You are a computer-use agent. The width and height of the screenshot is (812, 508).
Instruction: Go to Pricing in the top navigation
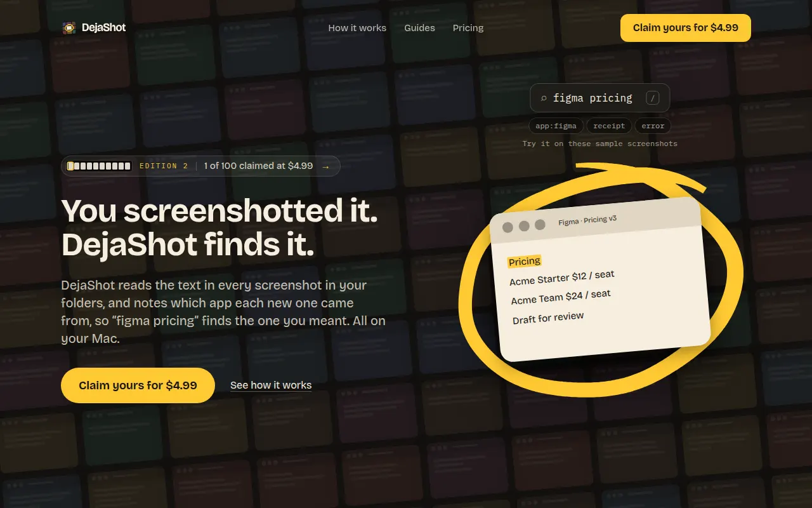coord(468,28)
